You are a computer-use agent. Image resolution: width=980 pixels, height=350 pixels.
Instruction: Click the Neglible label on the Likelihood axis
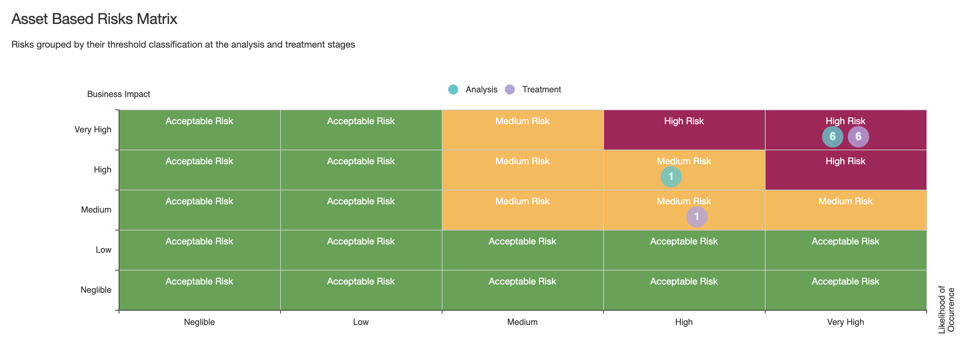[x=199, y=322]
